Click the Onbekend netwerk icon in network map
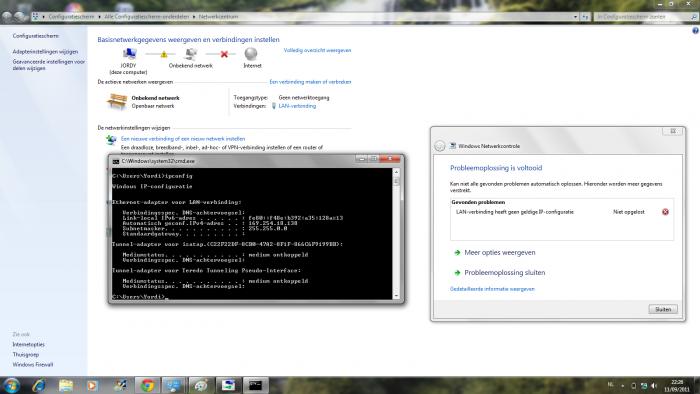Viewport: 700px width, 394px height. [x=191, y=54]
